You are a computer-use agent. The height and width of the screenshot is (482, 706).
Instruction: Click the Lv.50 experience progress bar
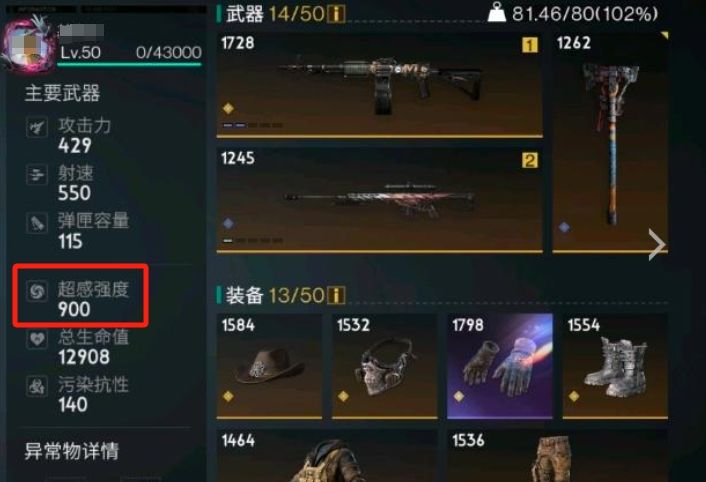click(x=129, y=65)
